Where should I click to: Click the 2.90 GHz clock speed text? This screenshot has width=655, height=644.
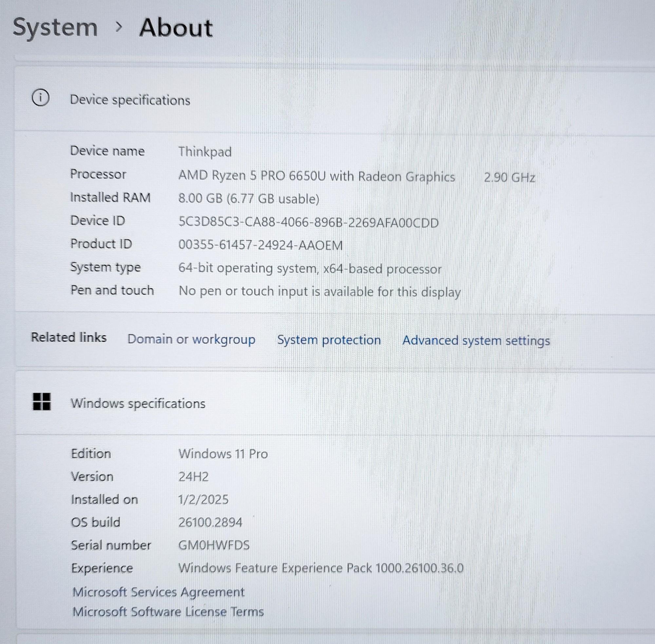510,177
